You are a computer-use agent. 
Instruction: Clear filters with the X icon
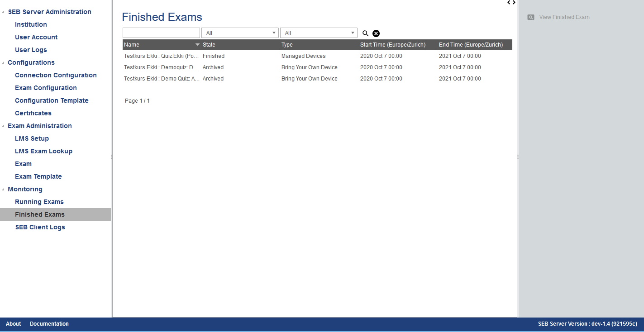[376, 33]
